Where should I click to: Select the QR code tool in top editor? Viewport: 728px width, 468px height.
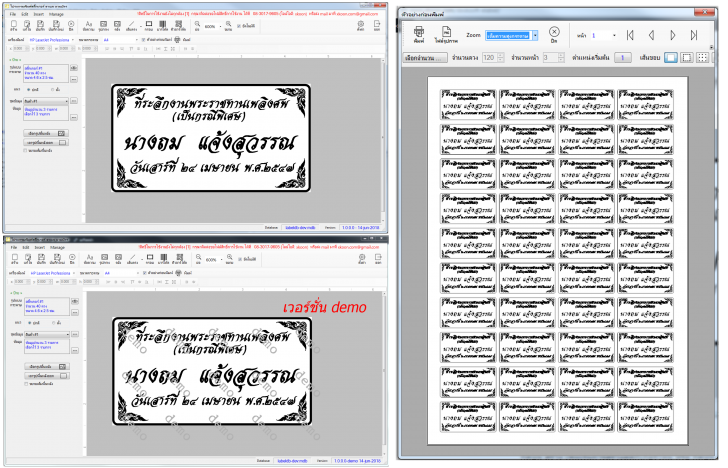(x=178, y=25)
